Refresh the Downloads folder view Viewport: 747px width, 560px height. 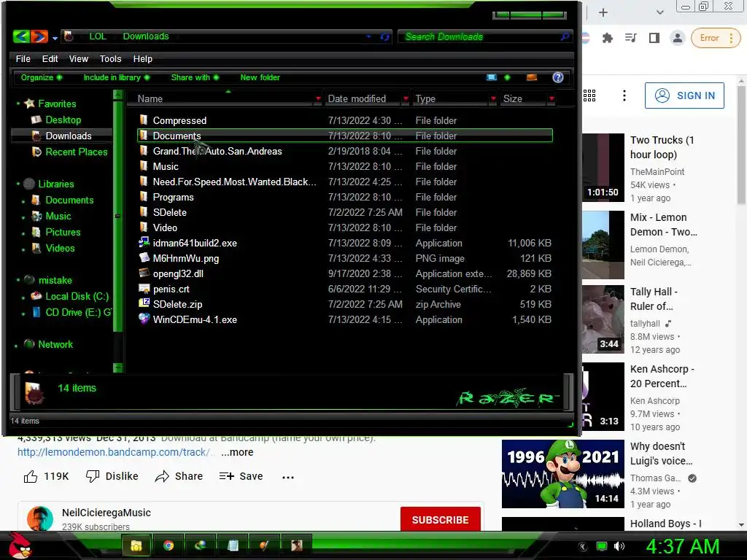point(385,36)
